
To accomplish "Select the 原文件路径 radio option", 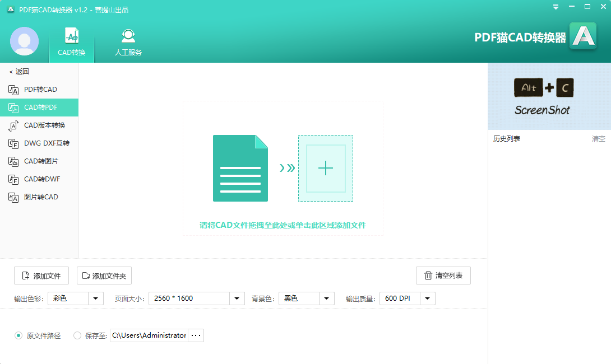I will pos(18,335).
